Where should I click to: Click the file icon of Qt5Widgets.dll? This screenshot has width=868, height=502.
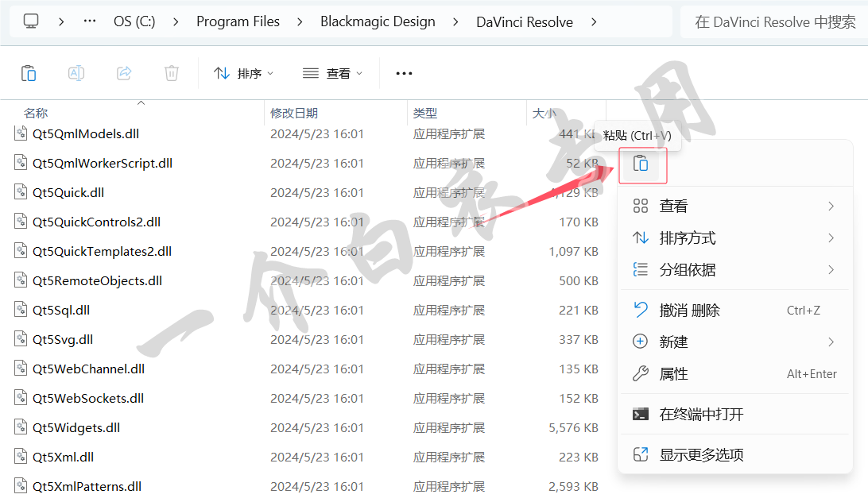(21, 427)
